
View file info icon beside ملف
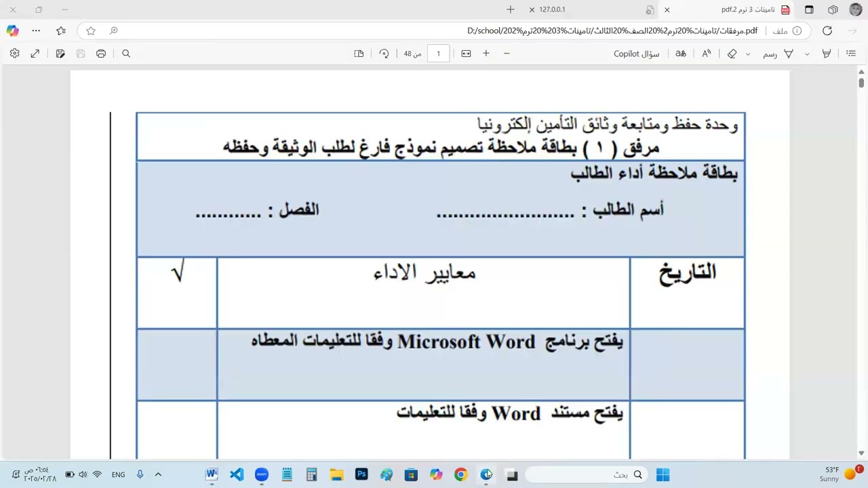[797, 30]
